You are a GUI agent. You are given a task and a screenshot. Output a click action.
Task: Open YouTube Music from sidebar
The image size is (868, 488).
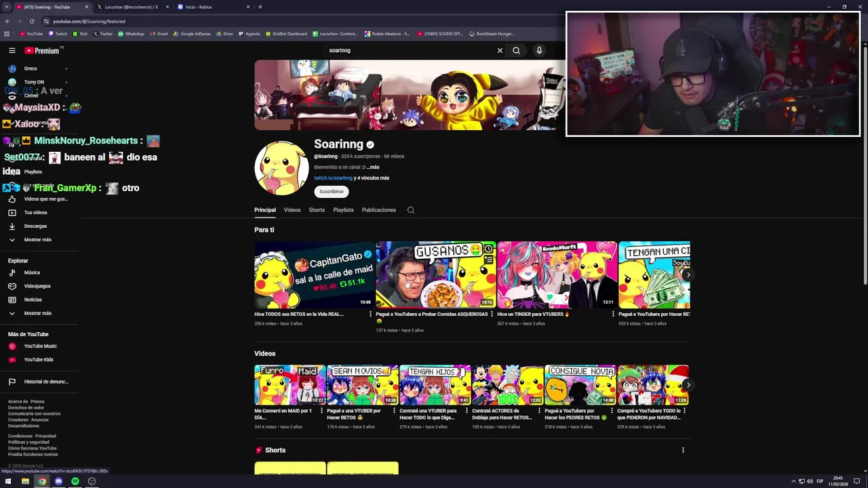coord(40,346)
